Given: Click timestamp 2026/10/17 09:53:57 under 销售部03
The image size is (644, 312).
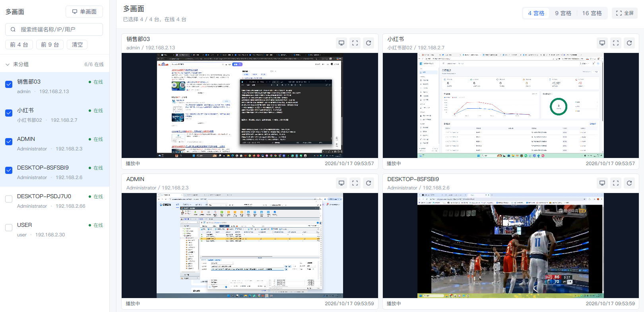Looking at the screenshot, I should [349, 164].
